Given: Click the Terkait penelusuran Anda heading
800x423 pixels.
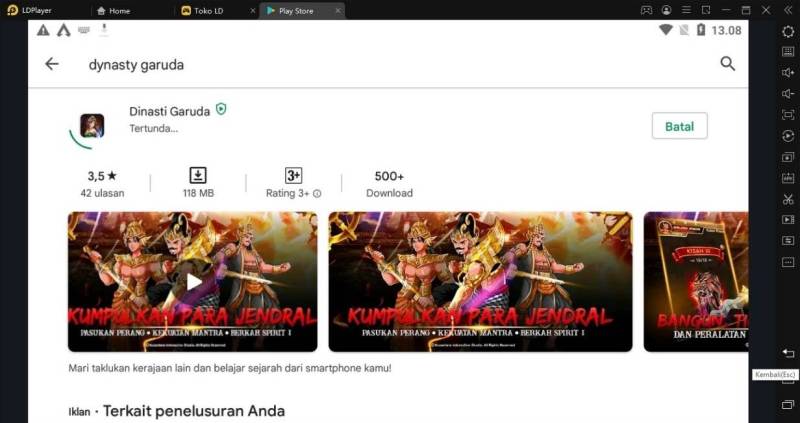Looking at the screenshot, I should [x=194, y=411].
